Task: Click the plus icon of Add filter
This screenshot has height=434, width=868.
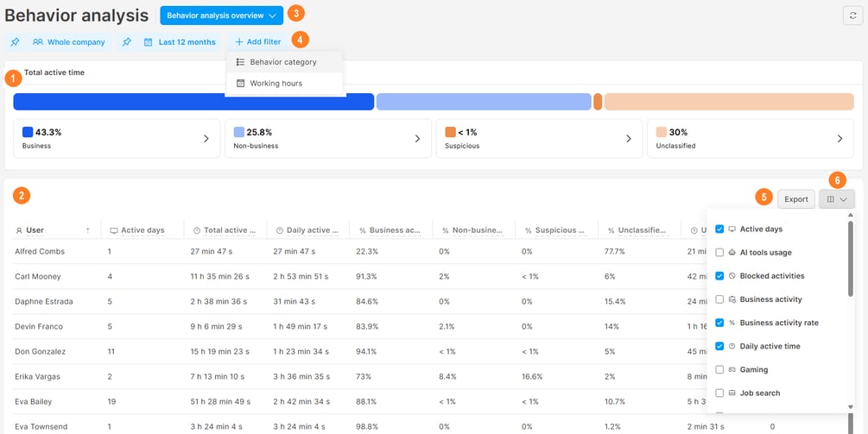Action: pyautogui.click(x=239, y=42)
